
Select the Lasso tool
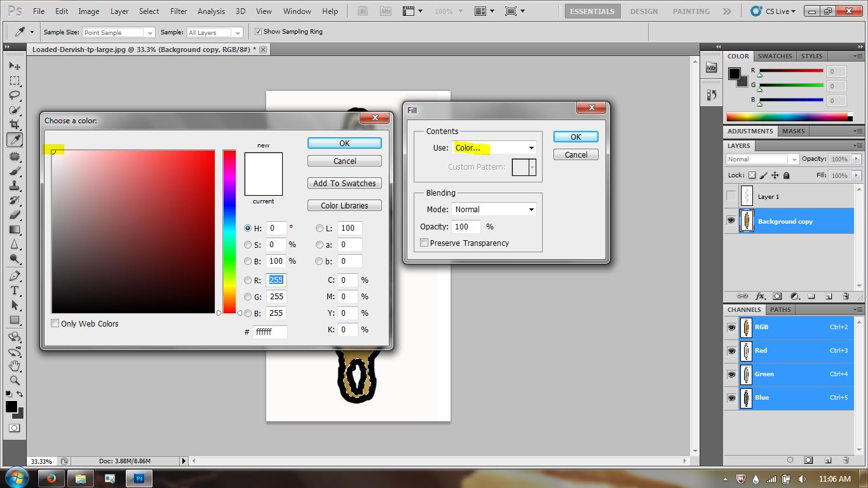(x=15, y=95)
